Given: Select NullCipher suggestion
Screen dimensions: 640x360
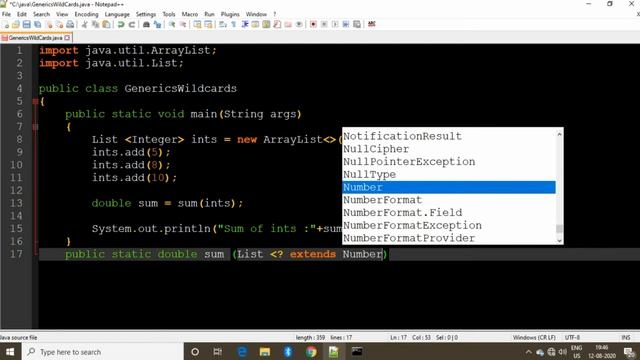Looking at the screenshot, I should coord(449,149).
